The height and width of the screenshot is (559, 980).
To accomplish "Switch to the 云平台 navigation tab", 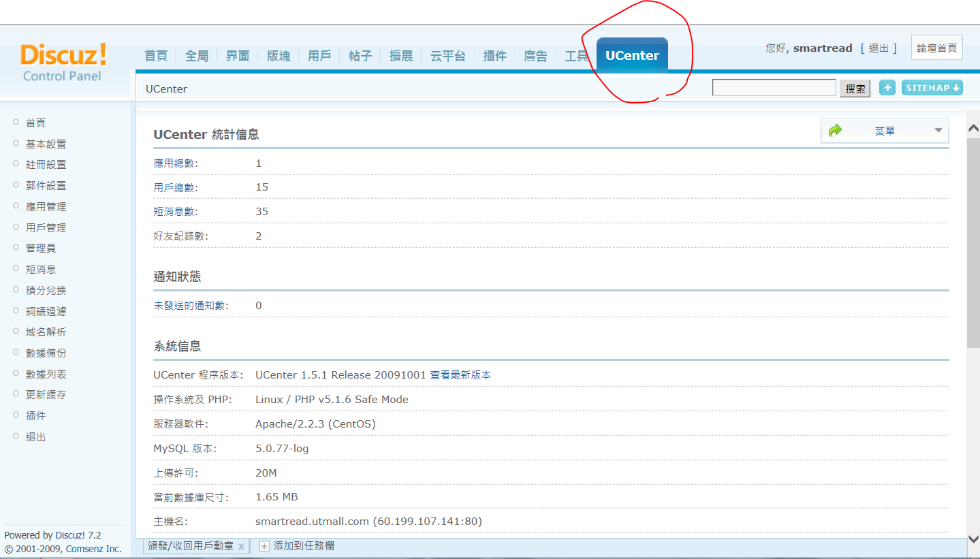I will pyautogui.click(x=447, y=56).
